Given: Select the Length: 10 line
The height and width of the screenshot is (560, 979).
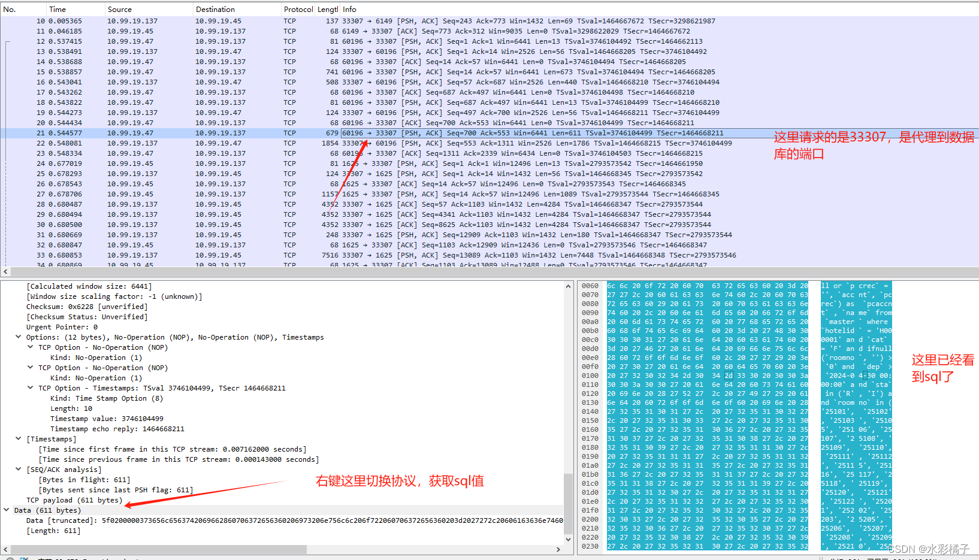Looking at the screenshot, I should 71,408.
